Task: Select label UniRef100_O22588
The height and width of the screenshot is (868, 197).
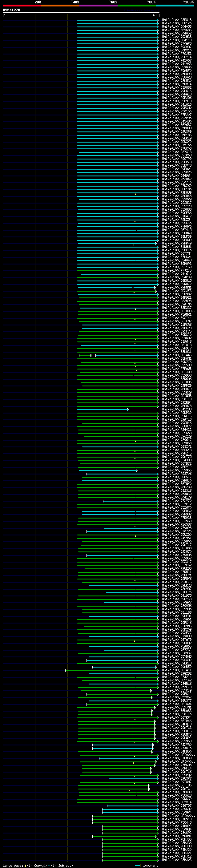Action: point(177,365)
